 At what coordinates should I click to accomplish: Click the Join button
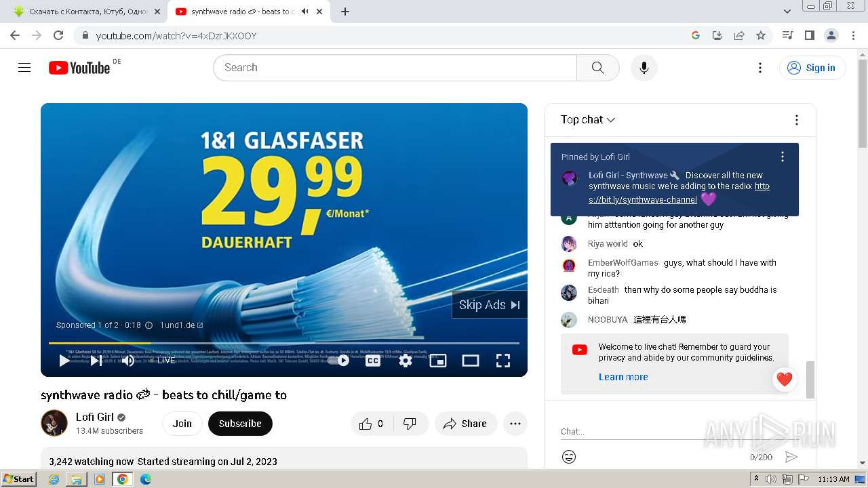coord(182,424)
